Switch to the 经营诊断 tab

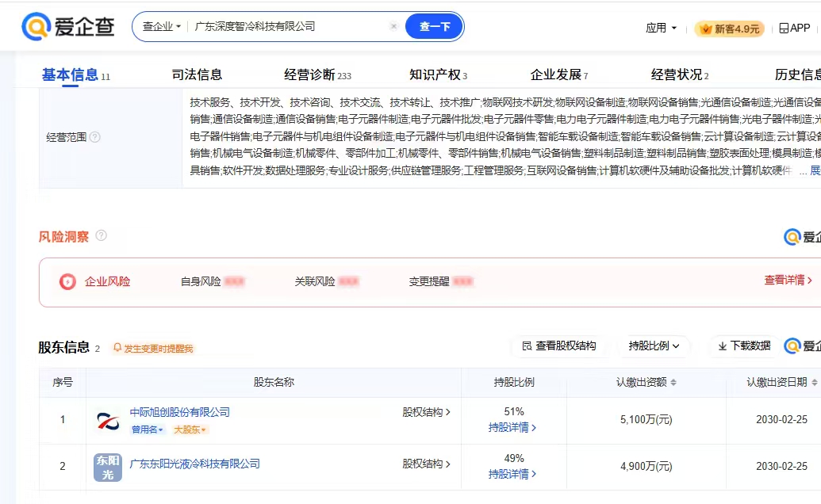[317, 74]
